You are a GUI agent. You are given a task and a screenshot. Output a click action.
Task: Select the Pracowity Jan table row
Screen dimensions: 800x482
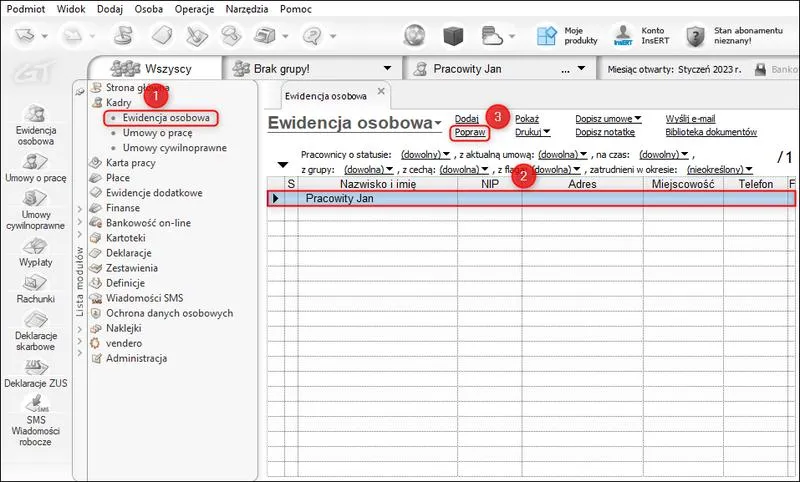530,199
